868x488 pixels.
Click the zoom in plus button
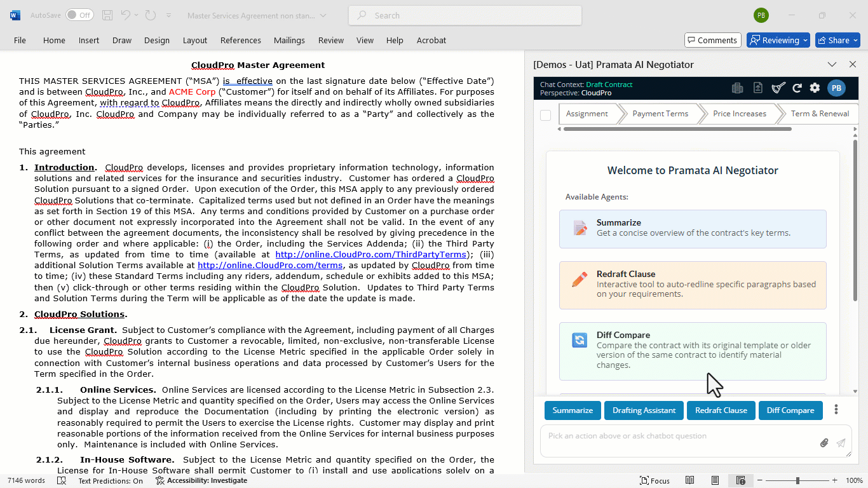[x=836, y=480]
